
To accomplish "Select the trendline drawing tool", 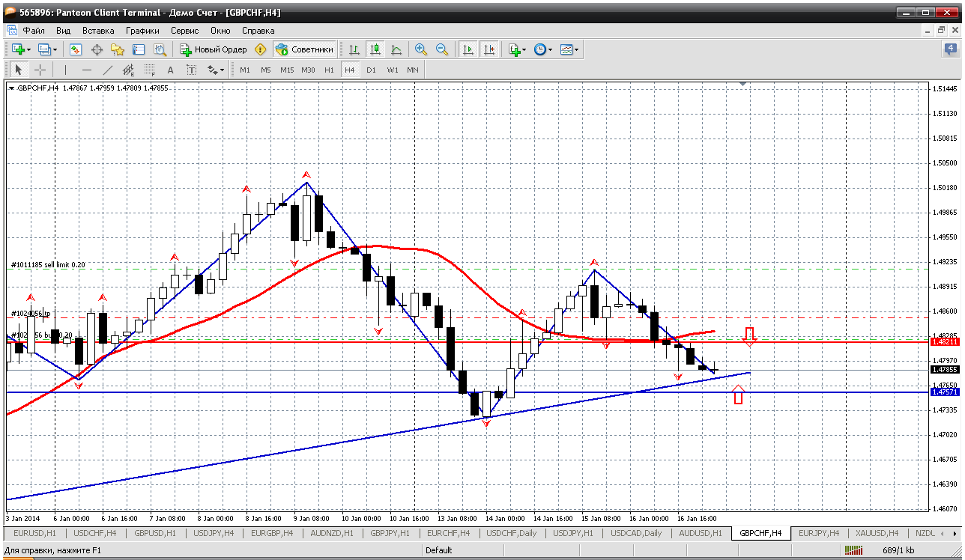I will coord(107,70).
